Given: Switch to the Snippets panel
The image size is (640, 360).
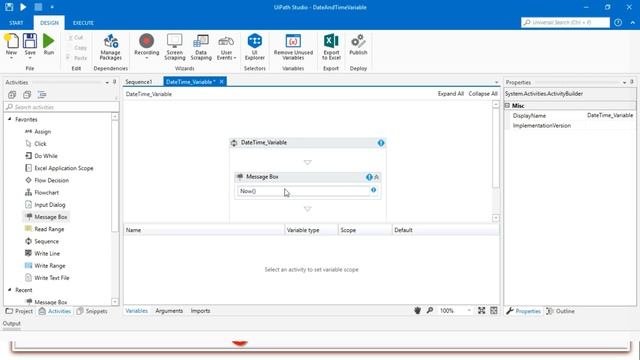Looking at the screenshot, I should pyautogui.click(x=92, y=311).
